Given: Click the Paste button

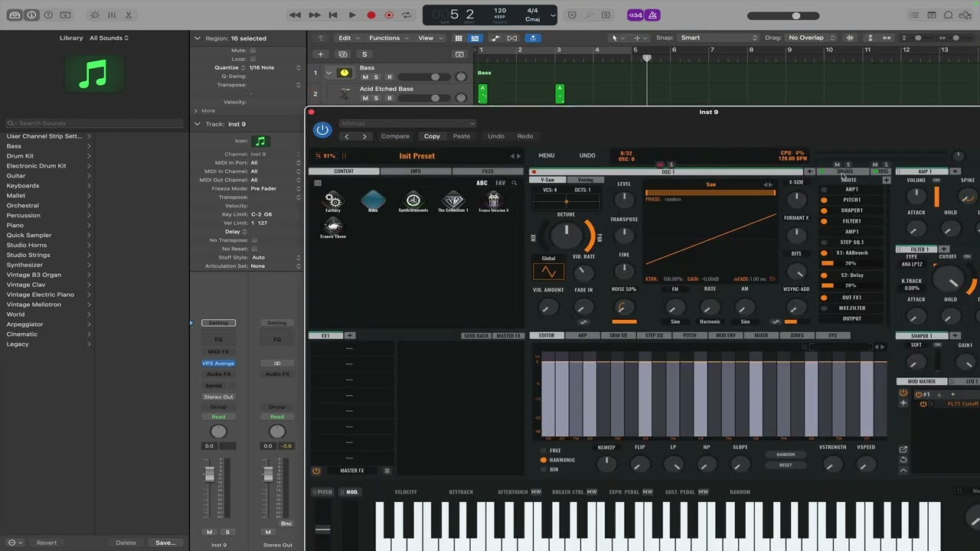Looking at the screenshot, I should tap(462, 136).
